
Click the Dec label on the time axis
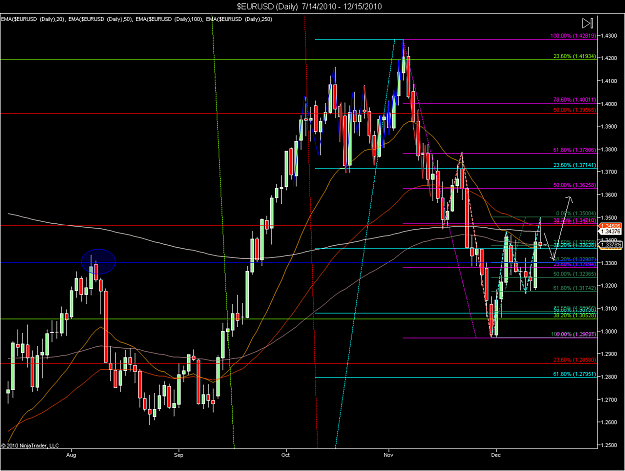495,455
